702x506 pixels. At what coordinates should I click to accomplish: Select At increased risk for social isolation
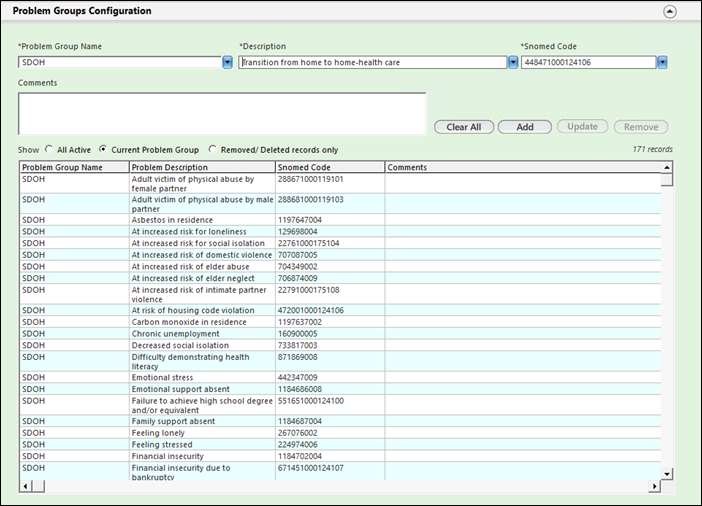tap(340, 243)
